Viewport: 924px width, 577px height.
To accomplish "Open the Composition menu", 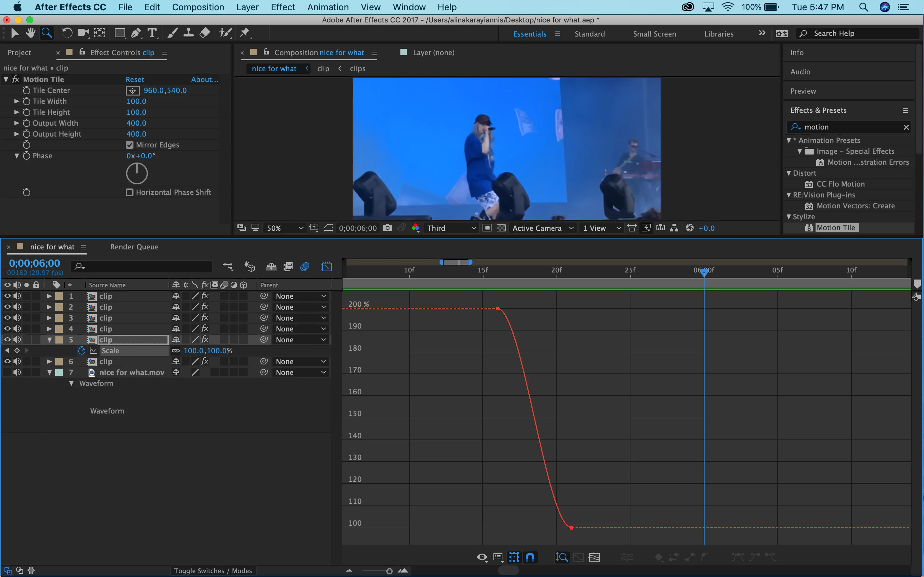I will [198, 7].
